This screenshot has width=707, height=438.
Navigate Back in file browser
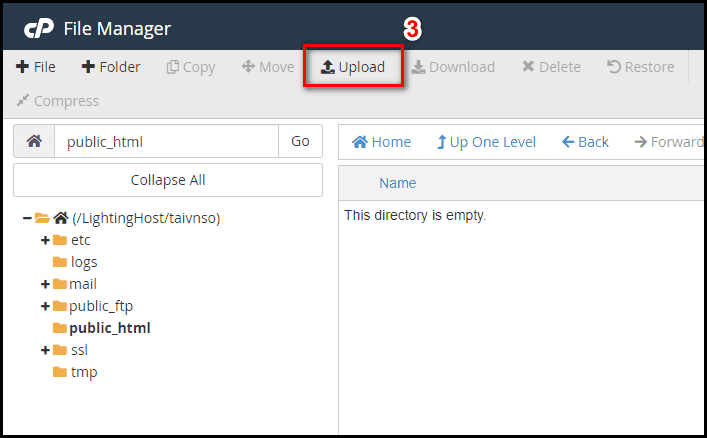585,142
